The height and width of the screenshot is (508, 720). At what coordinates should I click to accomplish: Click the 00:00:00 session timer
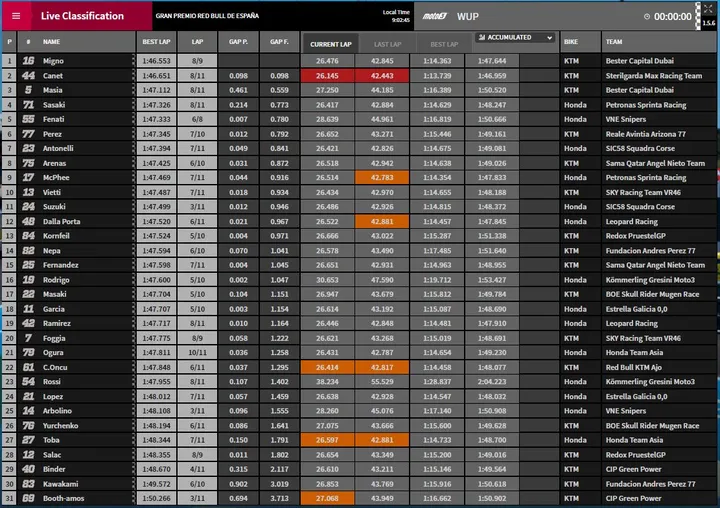point(672,17)
